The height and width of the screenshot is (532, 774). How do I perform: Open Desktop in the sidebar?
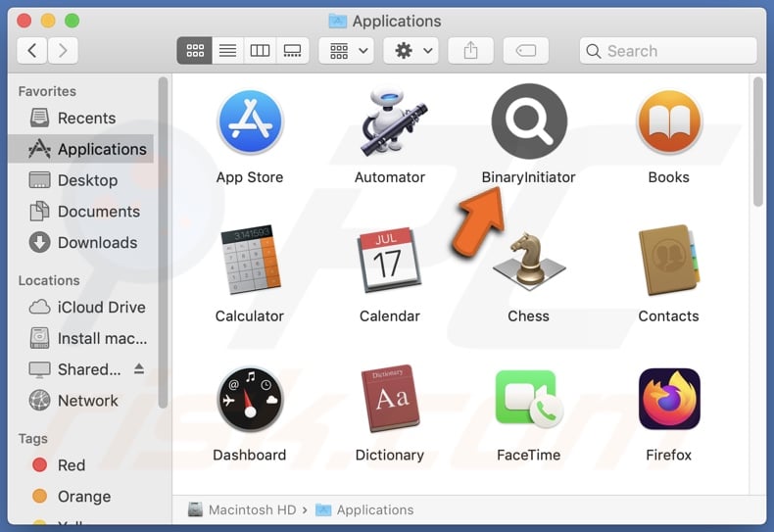coord(81,180)
